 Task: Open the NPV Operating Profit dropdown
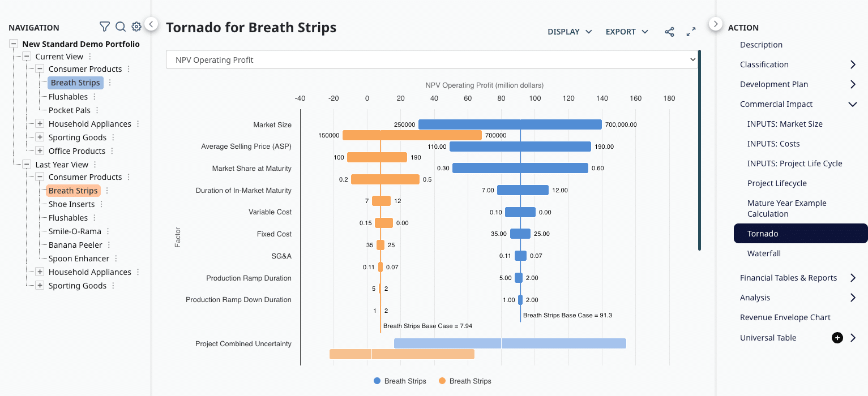tap(431, 60)
